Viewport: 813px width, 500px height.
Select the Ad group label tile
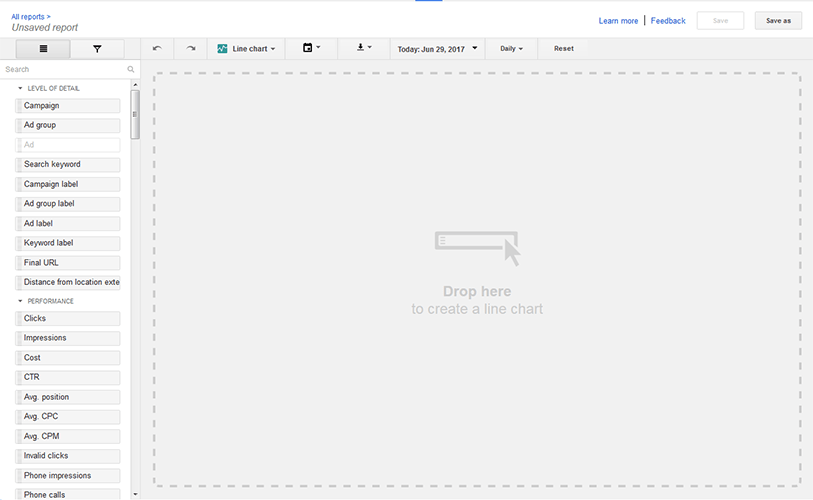(x=68, y=204)
